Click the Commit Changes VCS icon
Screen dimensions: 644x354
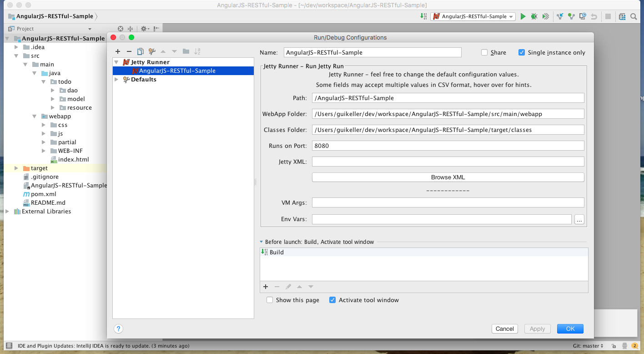[x=571, y=16]
